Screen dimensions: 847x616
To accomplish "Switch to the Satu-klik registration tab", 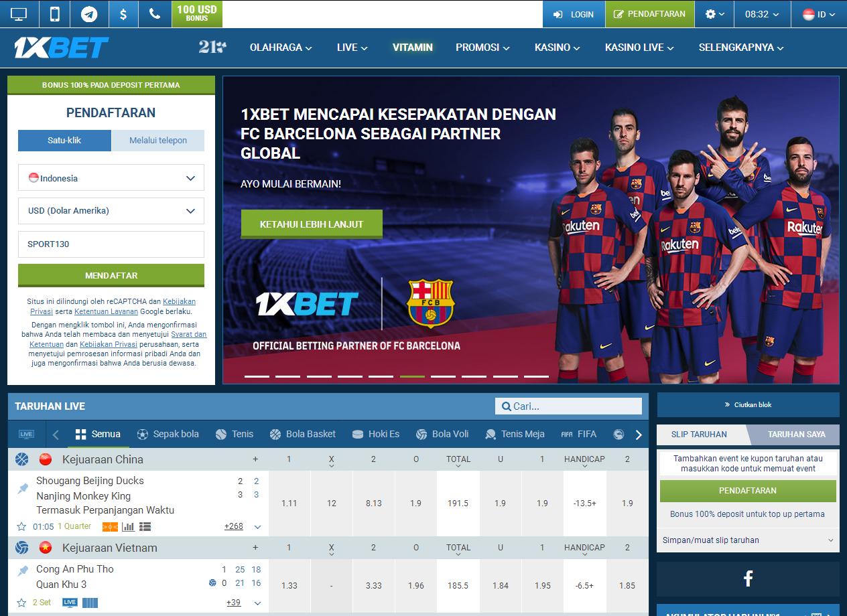I will tap(64, 141).
